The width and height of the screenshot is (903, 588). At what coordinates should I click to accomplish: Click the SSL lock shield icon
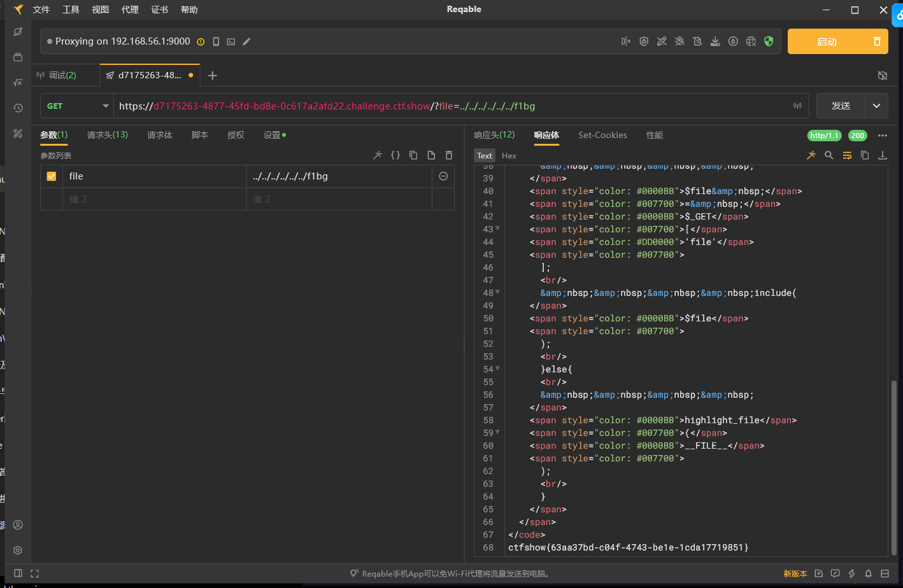coord(644,41)
